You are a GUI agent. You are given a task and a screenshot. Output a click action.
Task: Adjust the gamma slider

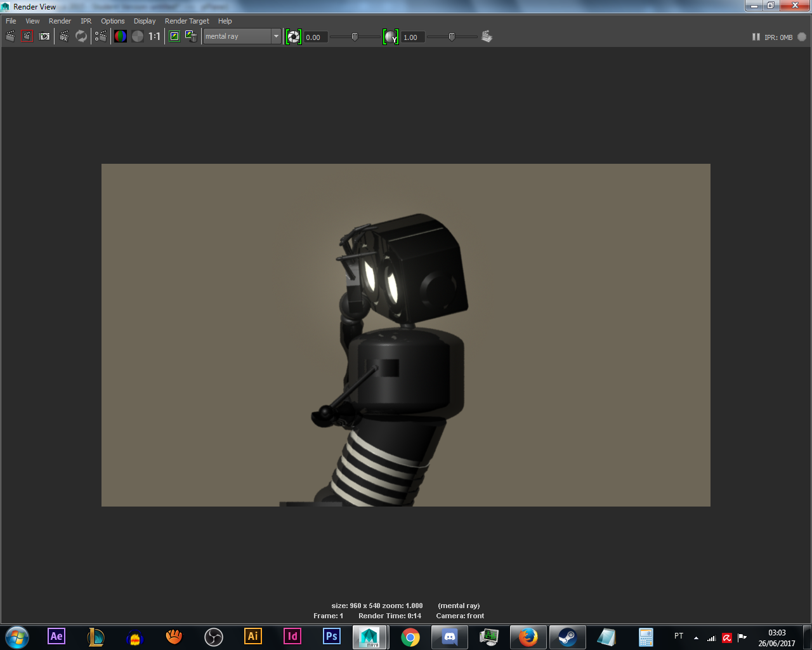[452, 37]
